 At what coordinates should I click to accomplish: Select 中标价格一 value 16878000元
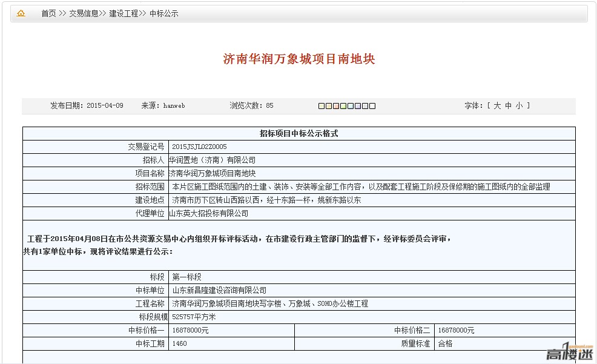pyautogui.click(x=190, y=330)
